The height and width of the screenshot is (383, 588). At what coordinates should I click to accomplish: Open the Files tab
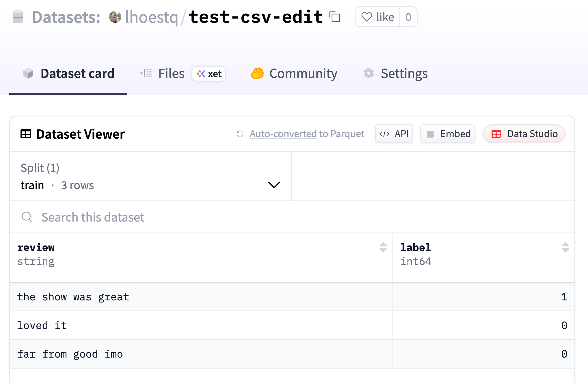point(171,74)
